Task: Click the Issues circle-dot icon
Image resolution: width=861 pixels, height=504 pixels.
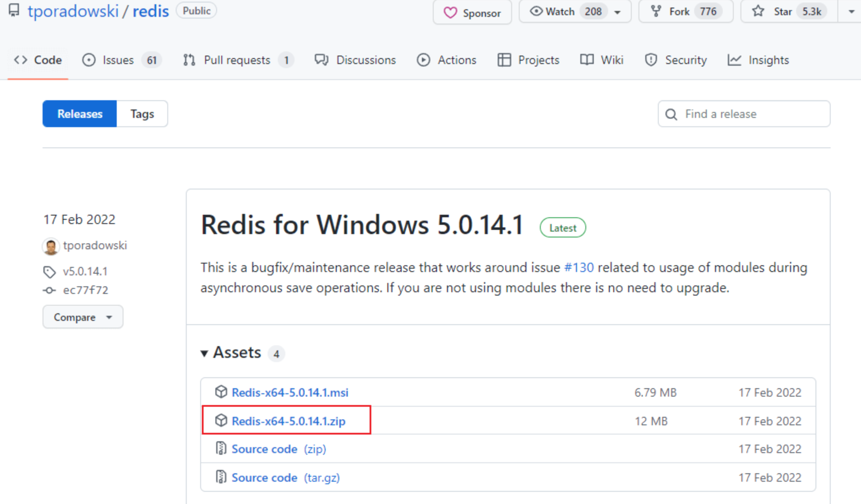Action: 89,60
